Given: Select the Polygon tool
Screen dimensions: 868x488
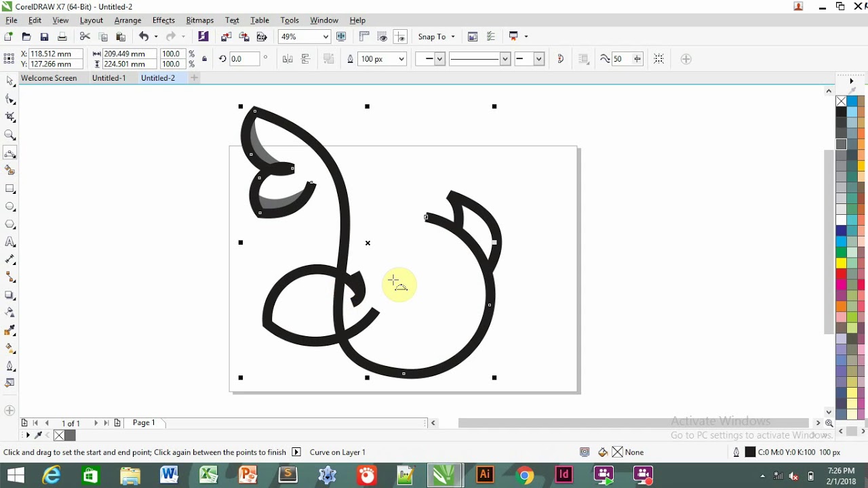Looking at the screenshot, I should [x=10, y=224].
